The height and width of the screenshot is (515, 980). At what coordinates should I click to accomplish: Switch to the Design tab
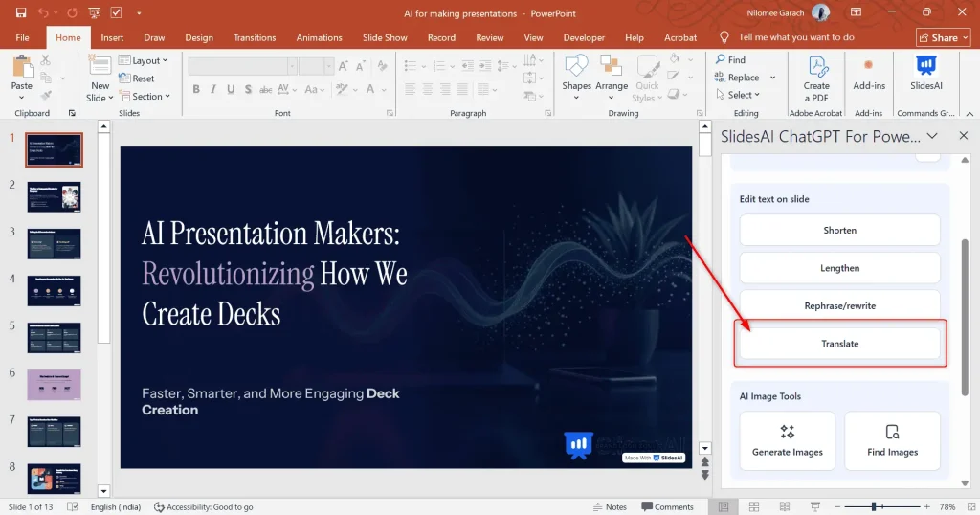pyautogui.click(x=199, y=37)
